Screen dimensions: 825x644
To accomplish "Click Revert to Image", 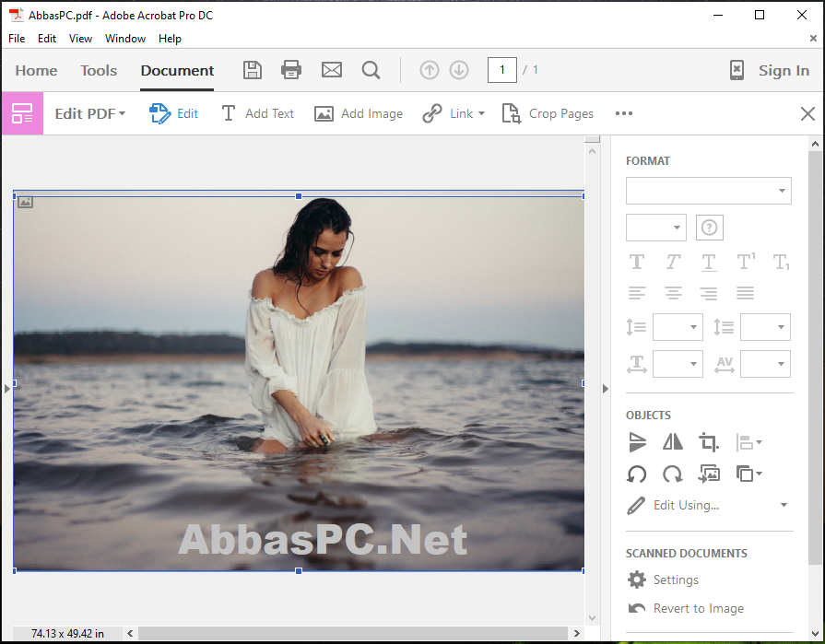I will [686, 608].
